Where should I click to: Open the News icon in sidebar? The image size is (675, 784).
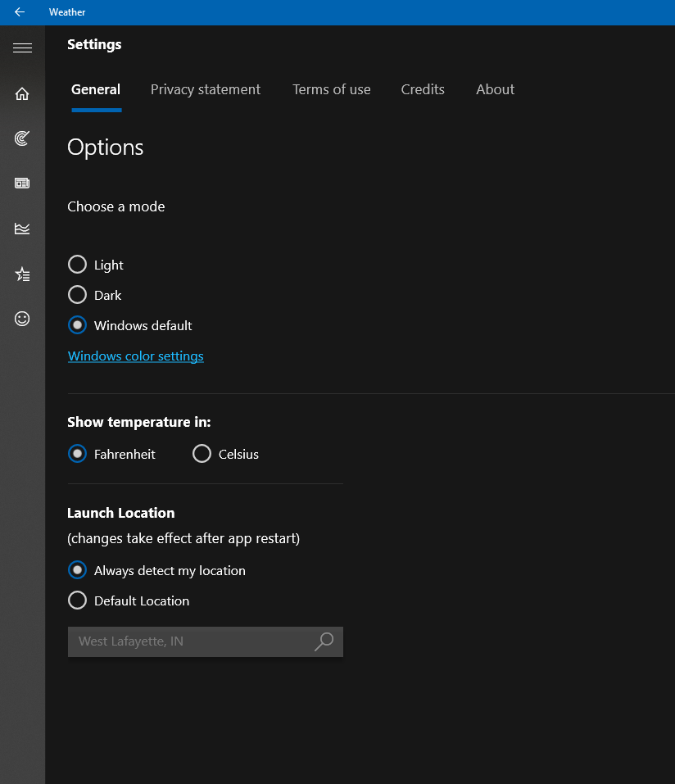click(x=22, y=183)
